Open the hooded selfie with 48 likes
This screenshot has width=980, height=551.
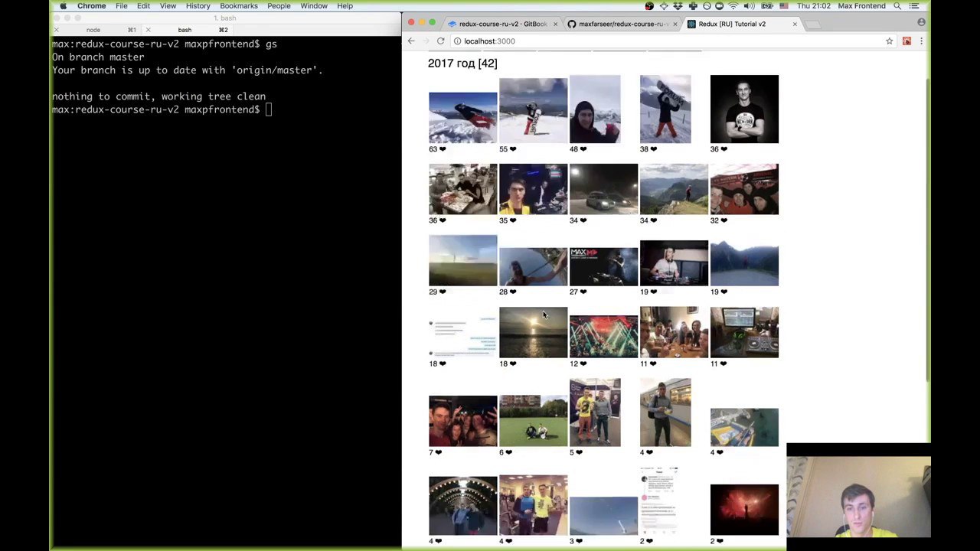pyautogui.click(x=595, y=109)
